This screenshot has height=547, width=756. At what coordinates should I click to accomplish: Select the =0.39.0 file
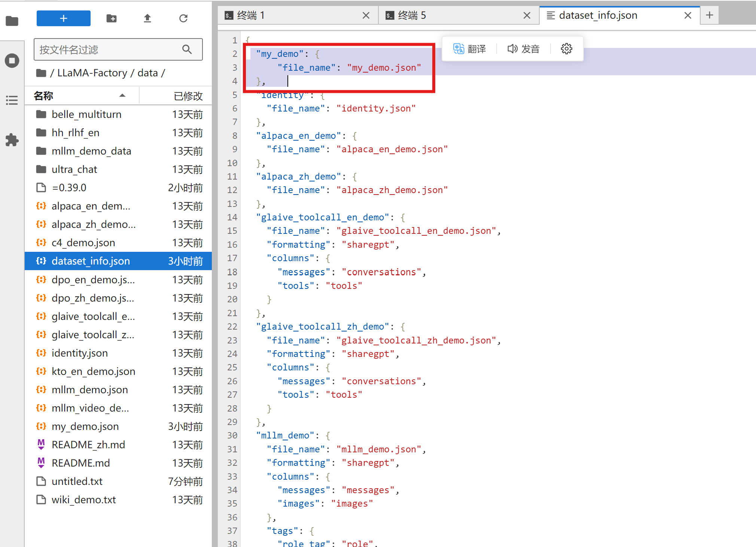(x=118, y=188)
